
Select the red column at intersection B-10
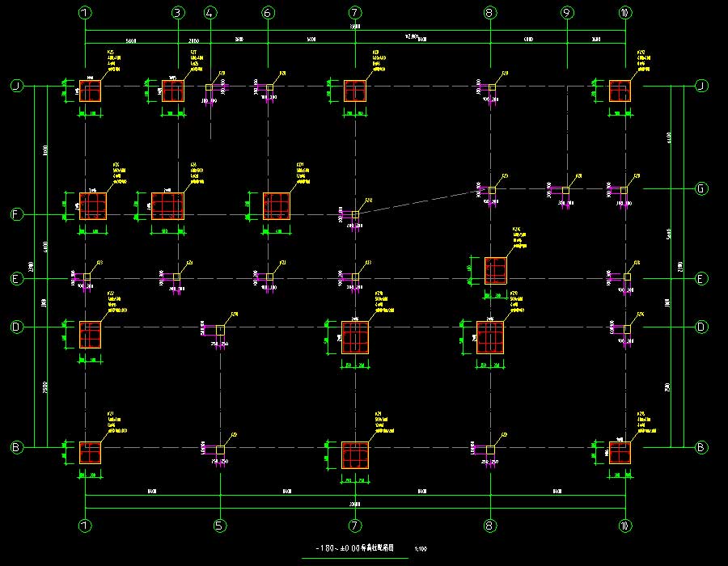620,452
